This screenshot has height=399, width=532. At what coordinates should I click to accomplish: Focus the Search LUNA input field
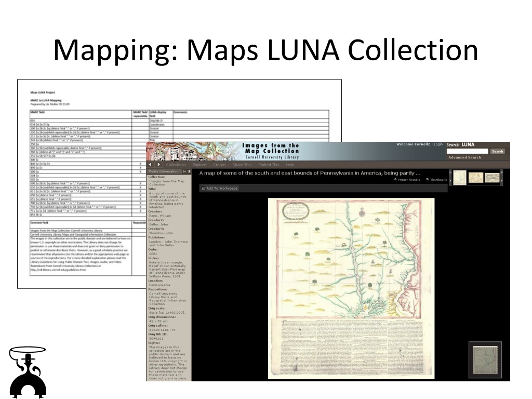click(x=467, y=151)
